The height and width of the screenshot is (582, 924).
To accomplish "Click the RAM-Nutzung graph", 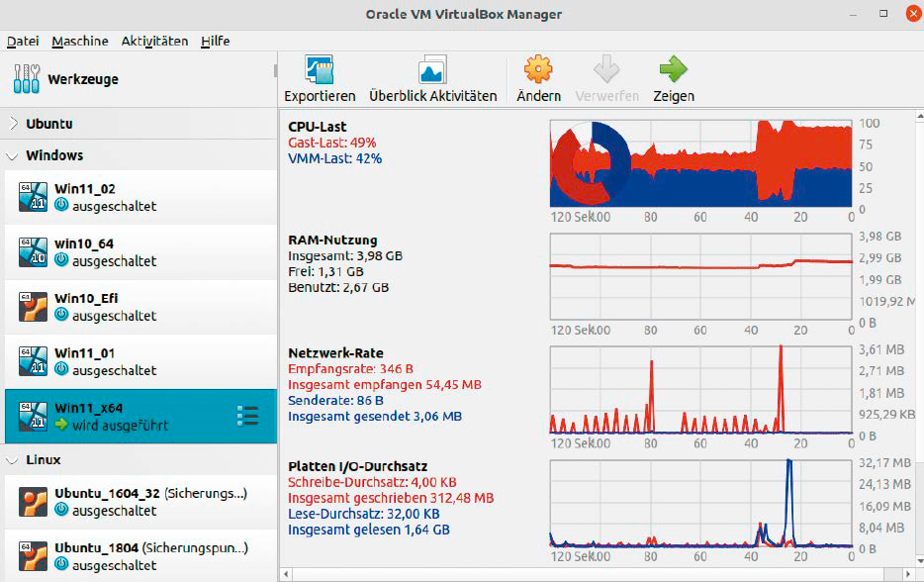I will (x=701, y=276).
